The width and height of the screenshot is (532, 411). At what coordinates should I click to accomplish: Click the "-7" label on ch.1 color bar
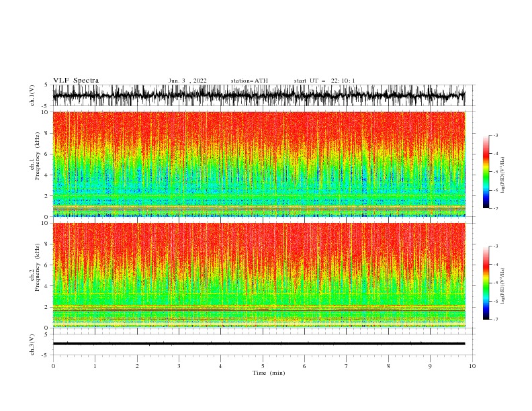496,208
